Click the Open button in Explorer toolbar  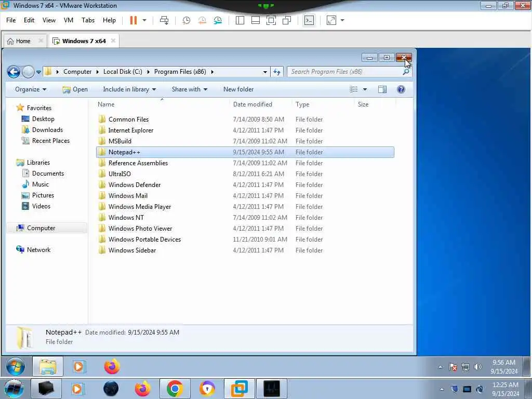tap(75, 89)
